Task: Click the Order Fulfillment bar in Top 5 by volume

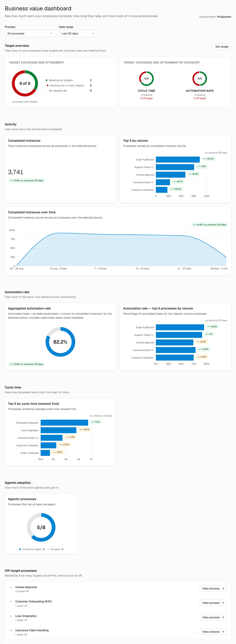Action: [178, 160]
